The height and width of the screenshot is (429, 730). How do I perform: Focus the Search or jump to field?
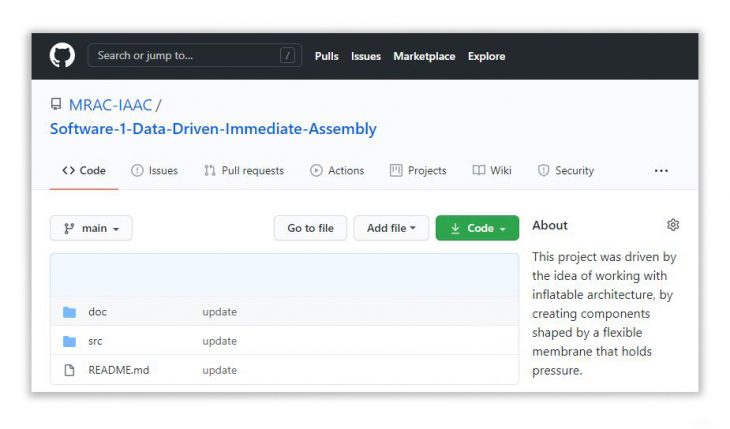click(180, 56)
